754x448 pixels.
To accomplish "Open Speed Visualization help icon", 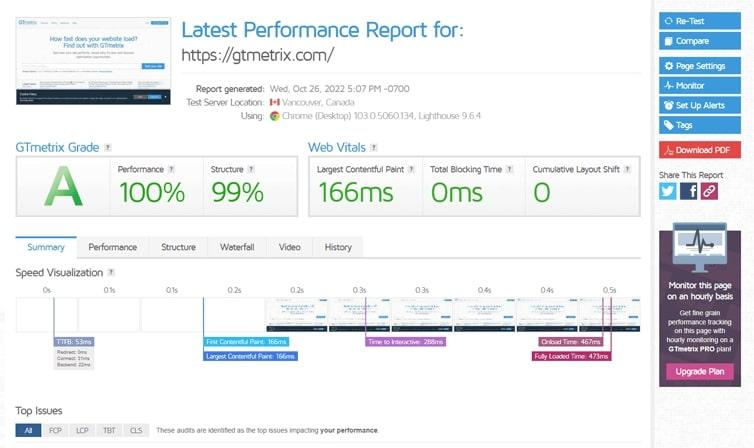I will point(111,272).
